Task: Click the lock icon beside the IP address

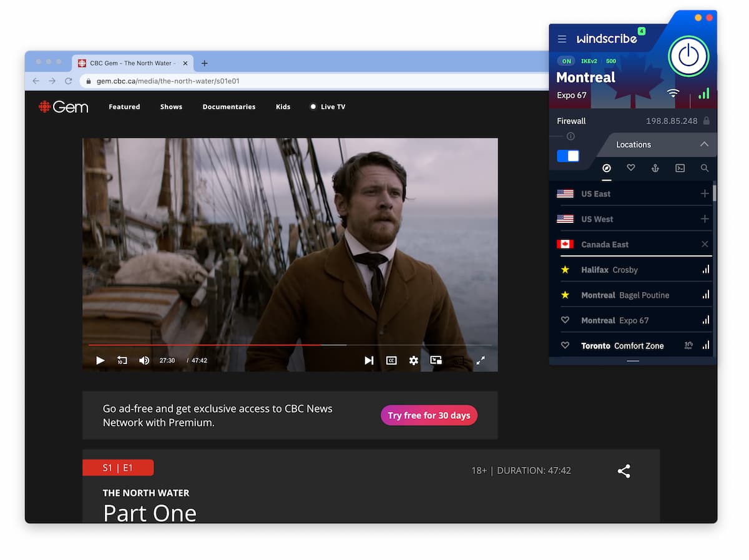Action: tap(707, 120)
